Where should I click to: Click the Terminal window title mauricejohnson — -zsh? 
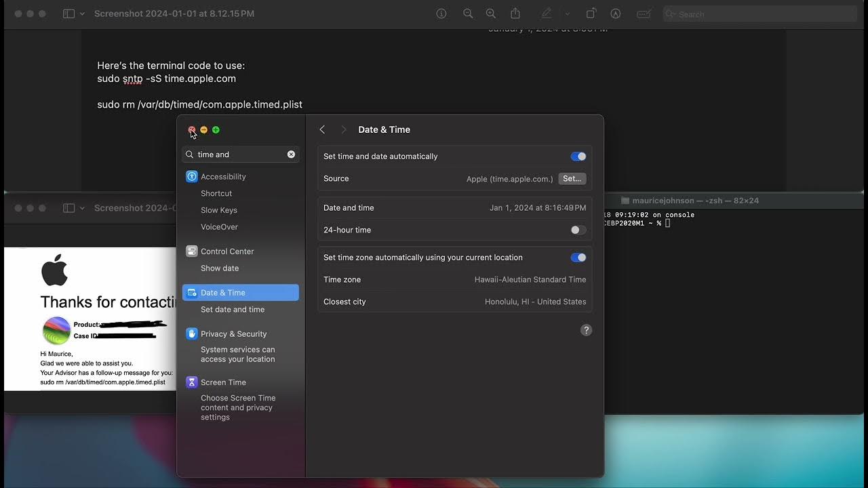pyautogui.click(x=695, y=201)
